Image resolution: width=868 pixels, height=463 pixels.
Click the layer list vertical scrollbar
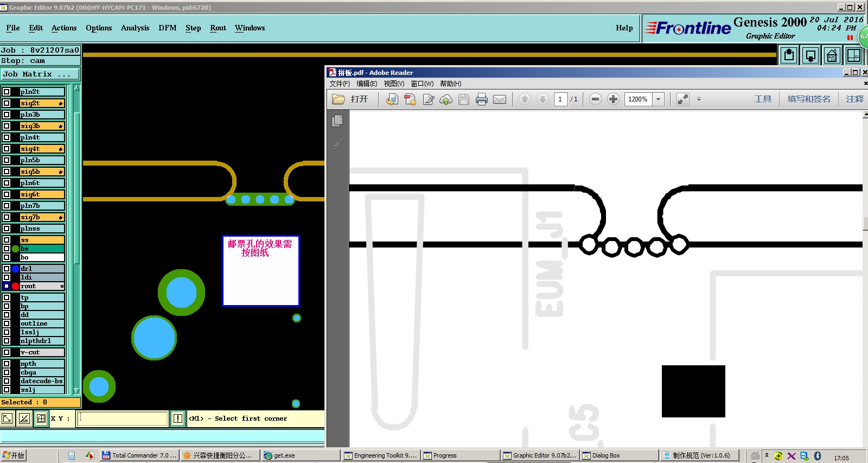pyautogui.click(x=76, y=239)
